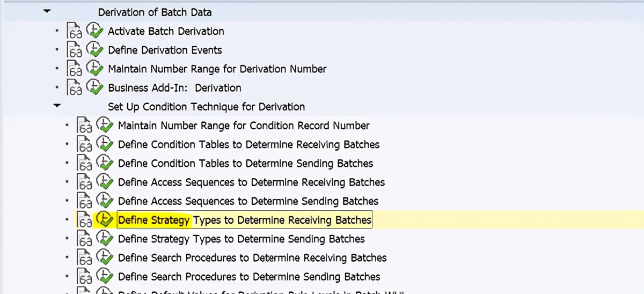The height and width of the screenshot is (294, 644).
Task: Open documentation for Maintain Number Range for Derivation Number
Action: 75,69
